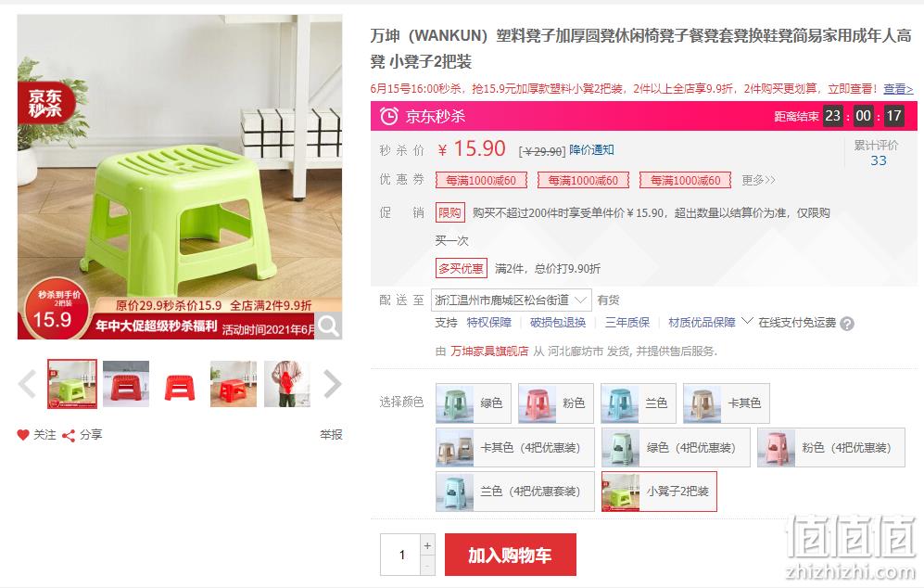The image size is (924, 588).
Task: Click the magnifier icon on product image
Action: [x=328, y=326]
